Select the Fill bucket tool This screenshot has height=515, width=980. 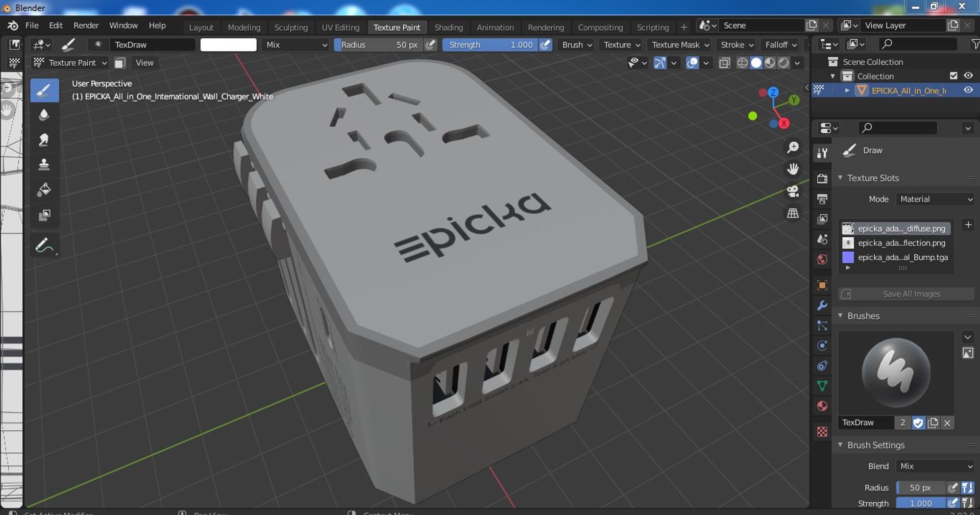click(x=44, y=190)
